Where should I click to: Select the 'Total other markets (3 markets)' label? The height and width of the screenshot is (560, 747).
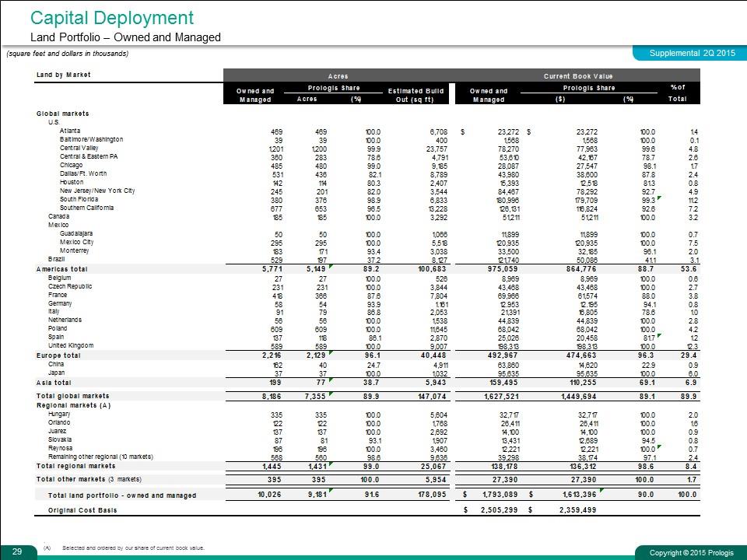(x=89, y=479)
